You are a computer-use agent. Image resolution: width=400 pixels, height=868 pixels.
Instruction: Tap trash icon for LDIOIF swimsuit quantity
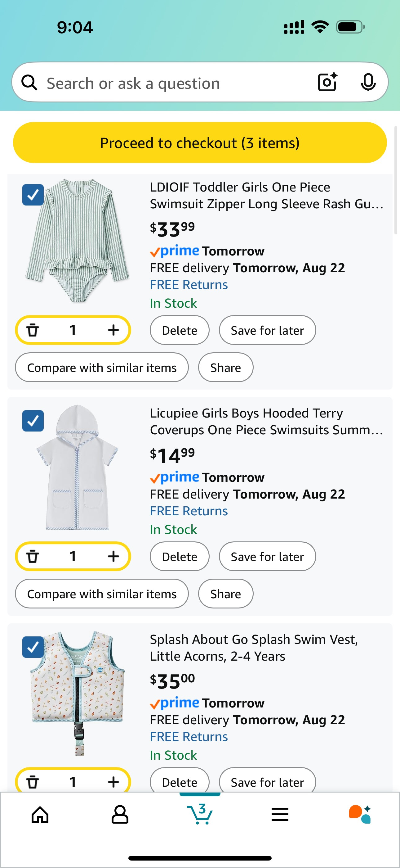(x=33, y=330)
